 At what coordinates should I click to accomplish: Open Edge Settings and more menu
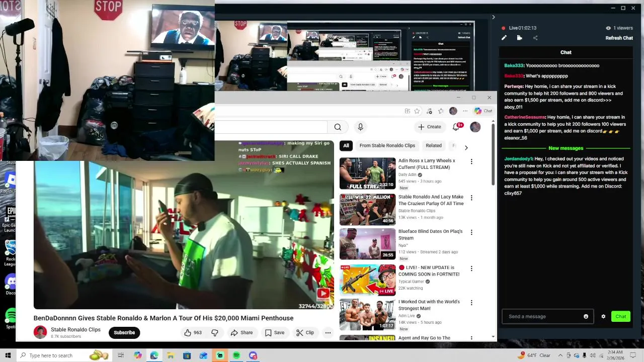tap(465, 111)
